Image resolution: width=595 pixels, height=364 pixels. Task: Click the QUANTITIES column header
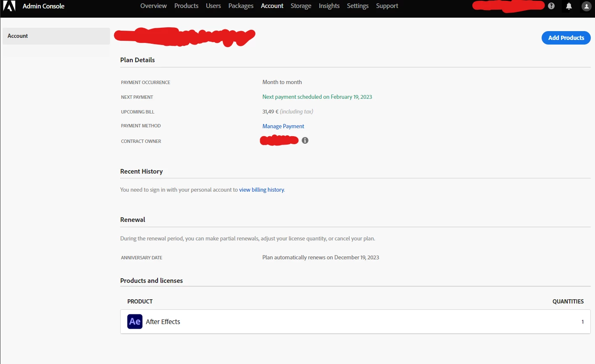pos(568,301)
